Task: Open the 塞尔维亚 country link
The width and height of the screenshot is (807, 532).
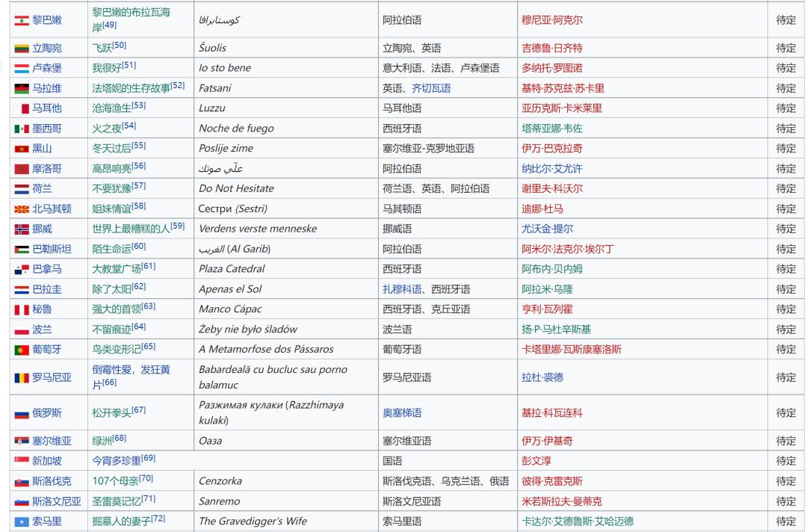Action: tap(52, 441)
